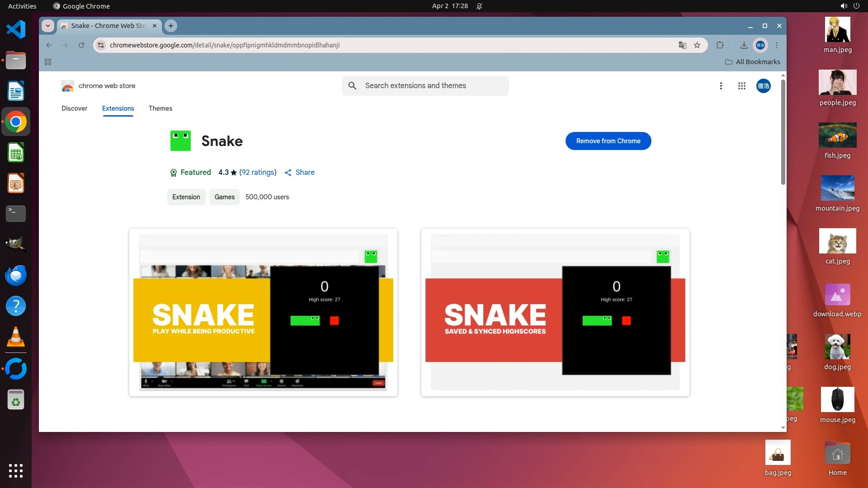This screenshot has height=488, width=868.
Task: Expand the tab search dropdown arrow
Action: tap(48, 26)
